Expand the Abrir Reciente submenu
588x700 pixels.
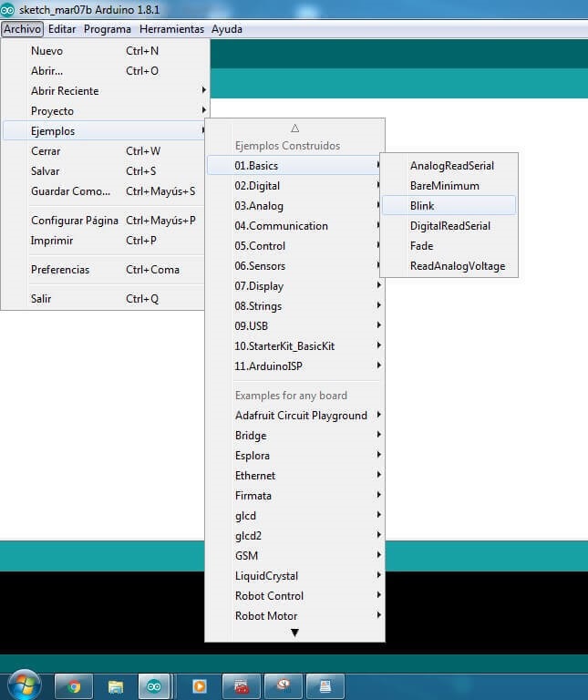(x=104, y=91)
